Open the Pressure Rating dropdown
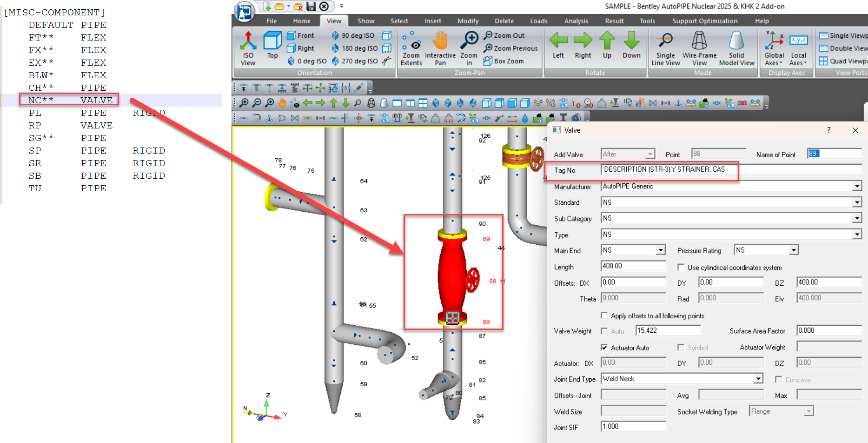The height and width of the screenshot is (443, 868). tap(794, 250)
